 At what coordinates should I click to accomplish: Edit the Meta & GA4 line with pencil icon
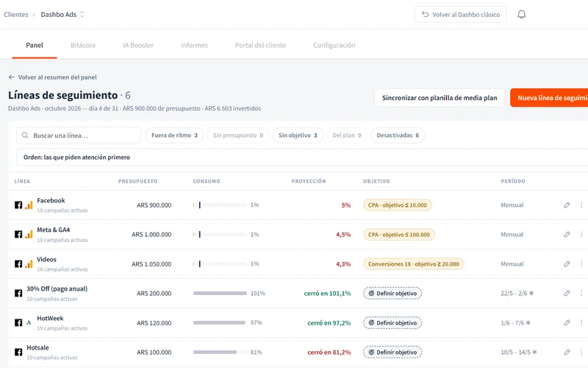(567, 234)
